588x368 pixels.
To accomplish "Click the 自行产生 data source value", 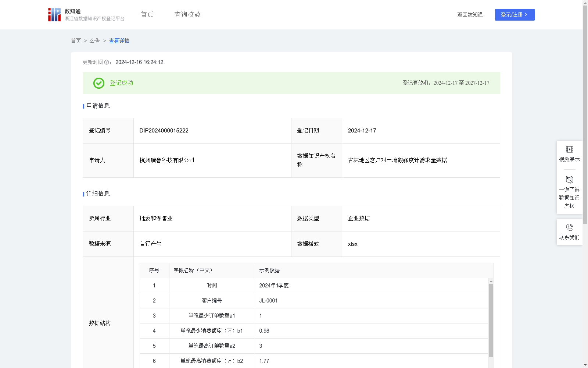I will [x=150, y=244].
